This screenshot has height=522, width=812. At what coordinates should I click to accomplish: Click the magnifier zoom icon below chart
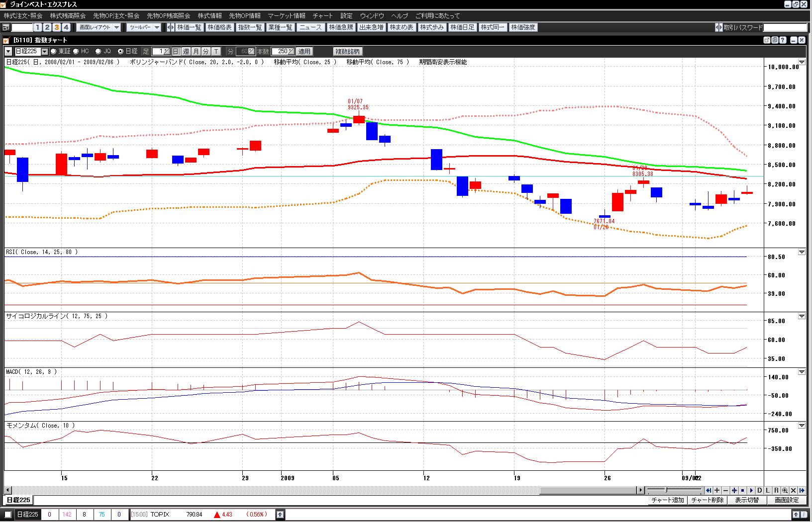tap(785, 490)
